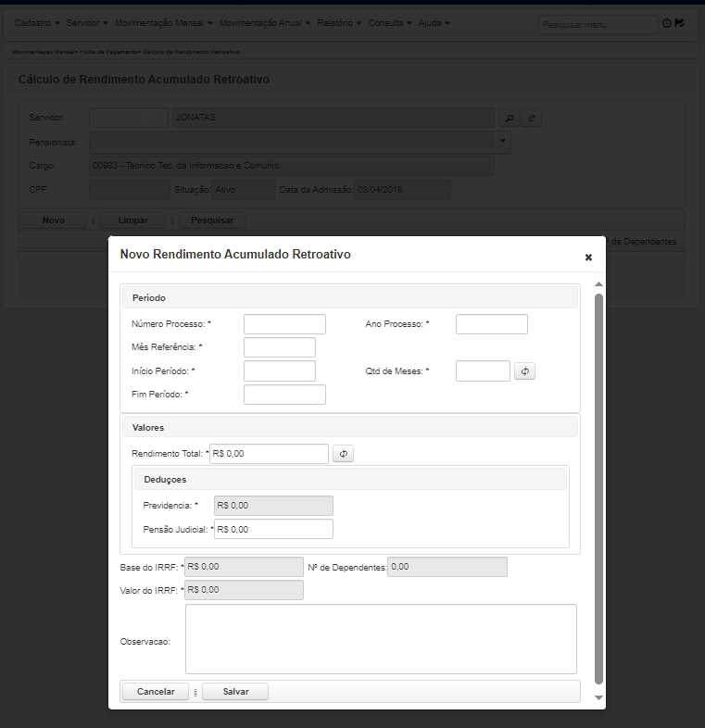Screen dimensions: 705x728
Task: Open the Pensionista dropdown arrow
Action: pyautogui.click(x=502, y=141)
